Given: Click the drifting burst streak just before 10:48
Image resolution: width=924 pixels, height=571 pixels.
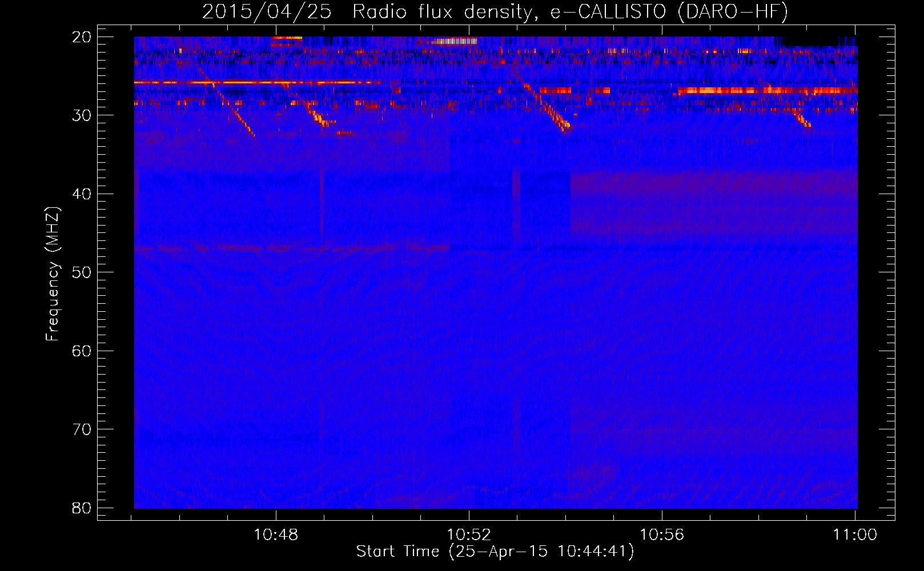Looking at the screenshot, I should coord(227,103).
